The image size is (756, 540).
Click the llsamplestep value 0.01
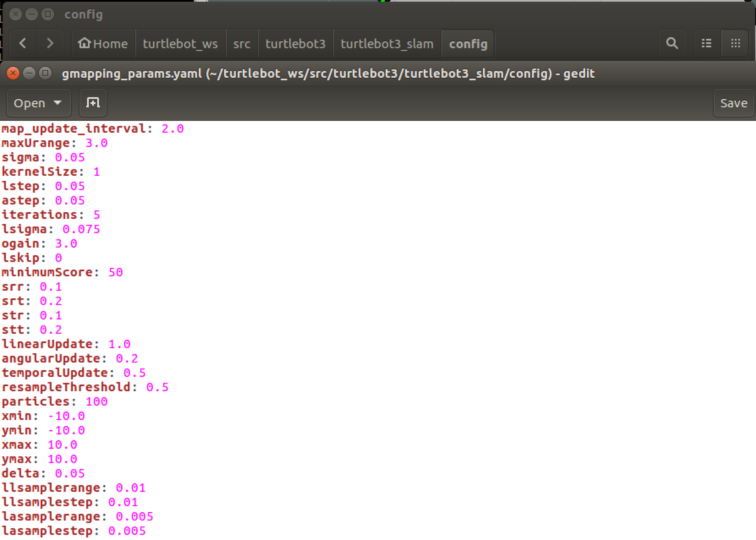(123, 502)
